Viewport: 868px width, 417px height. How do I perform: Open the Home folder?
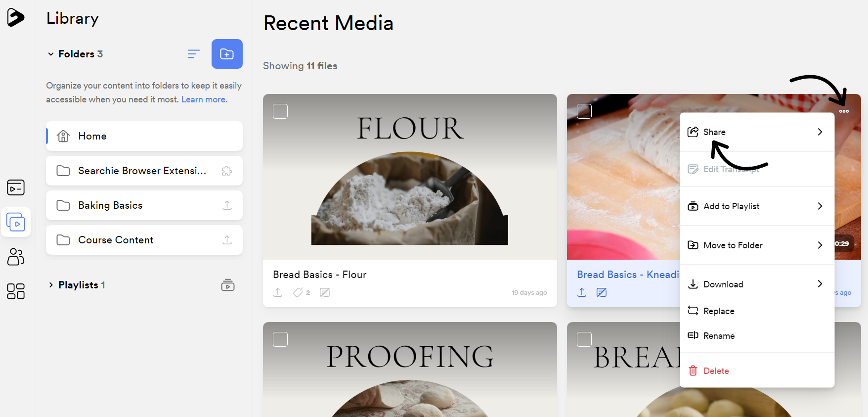point(144,136)
